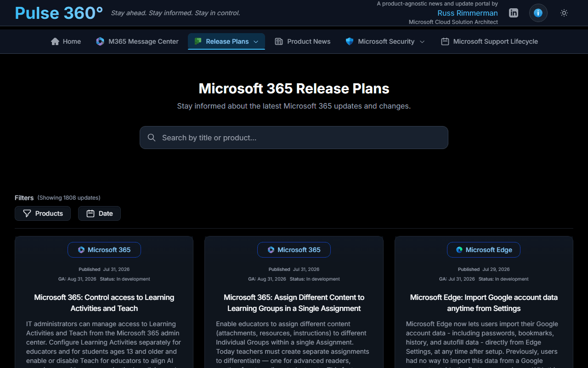Click the Release Plans green icon
This screenshot has height=368, width=588.
point(198,41)
